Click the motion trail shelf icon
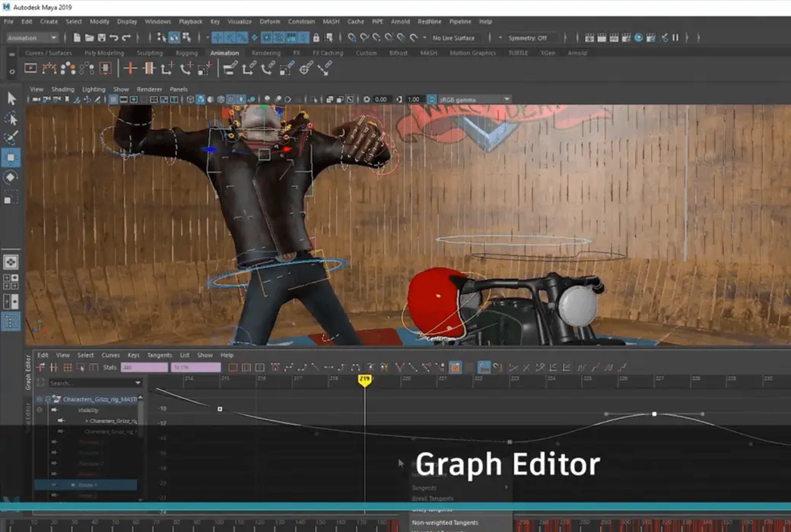This screenshot has width=791, height=532. point(49,68)
